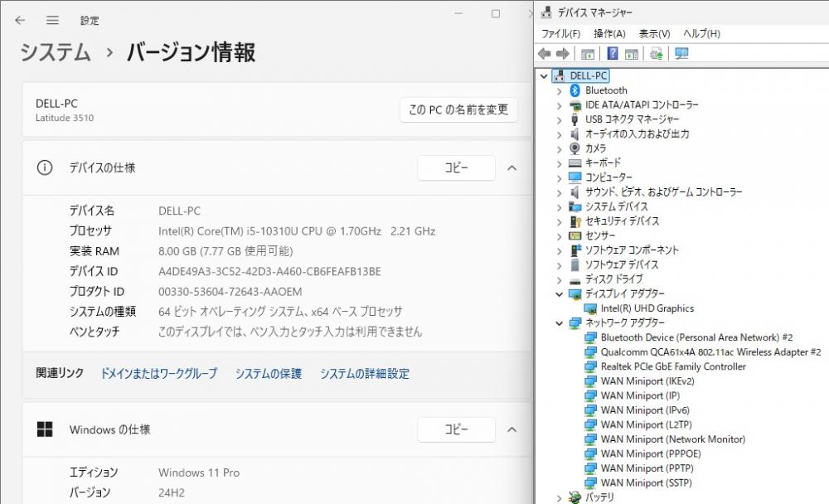Copy the device specifications with コピー
Screen dimensions: 829x504
click(x=456, y=167)
